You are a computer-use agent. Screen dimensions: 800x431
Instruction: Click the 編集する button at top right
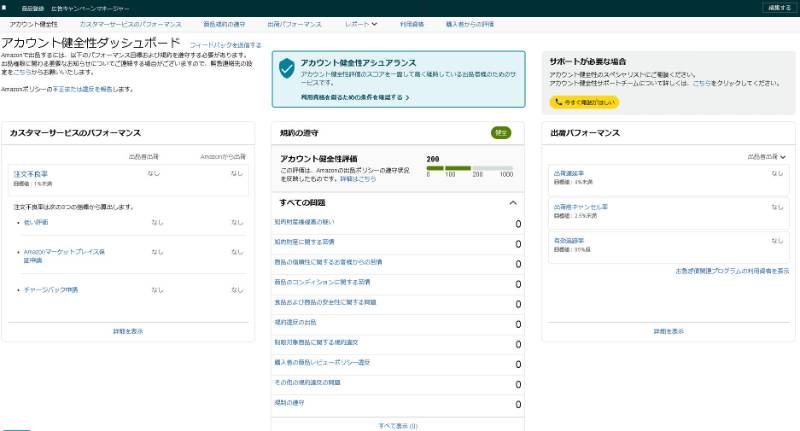[779, 8]
